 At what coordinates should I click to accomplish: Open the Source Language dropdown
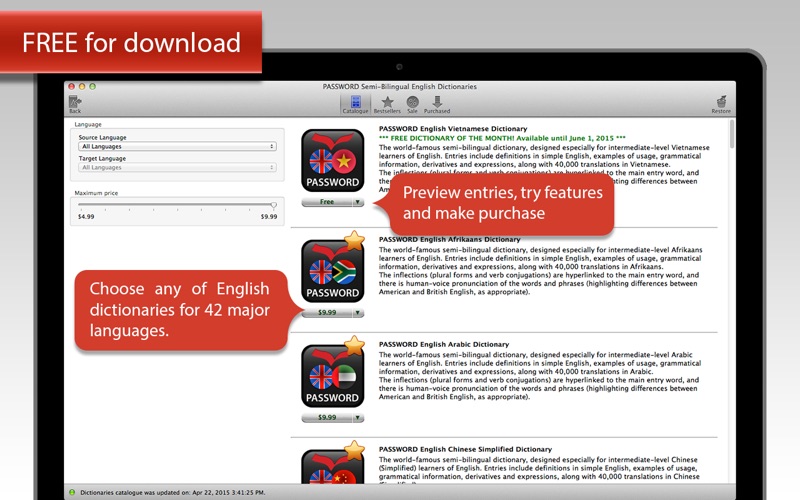tap(177, 146)
